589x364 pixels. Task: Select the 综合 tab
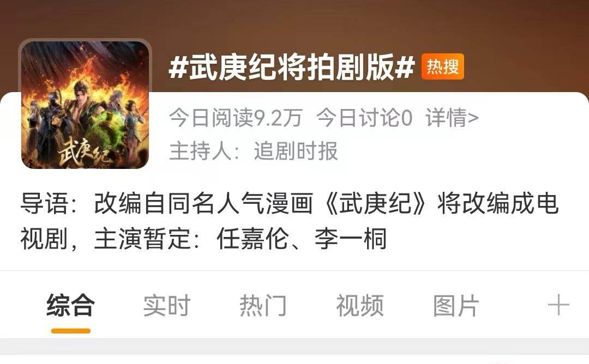click(x=70, y=306)
